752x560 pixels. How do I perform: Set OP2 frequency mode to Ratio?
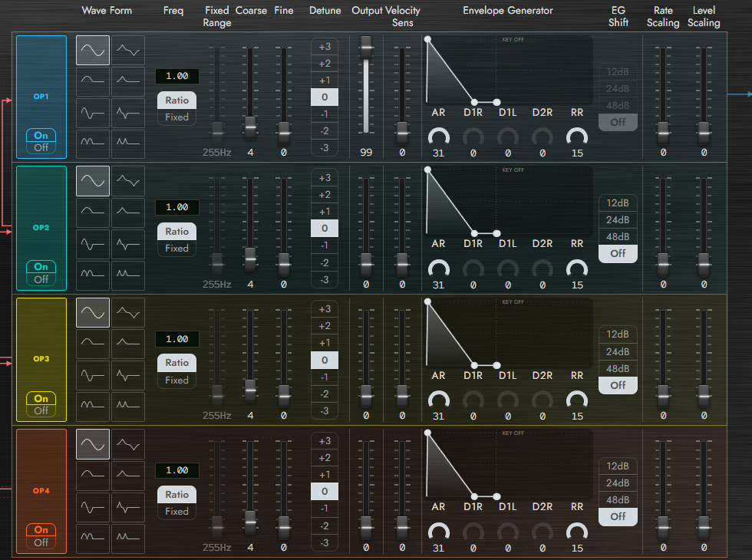(177, 231)
